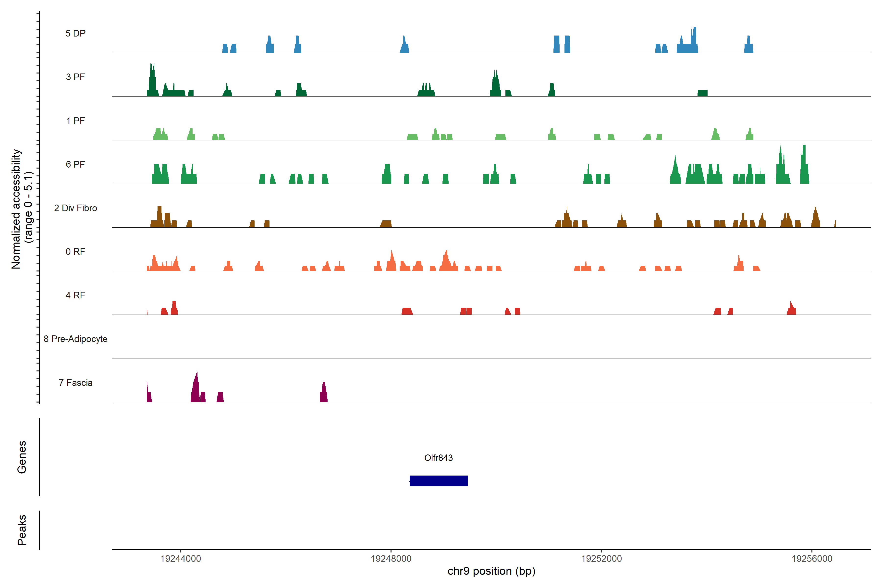This screenshot has width=882, height=588.
Task: Click the chr9 position axis title
Action: (491, 571)
